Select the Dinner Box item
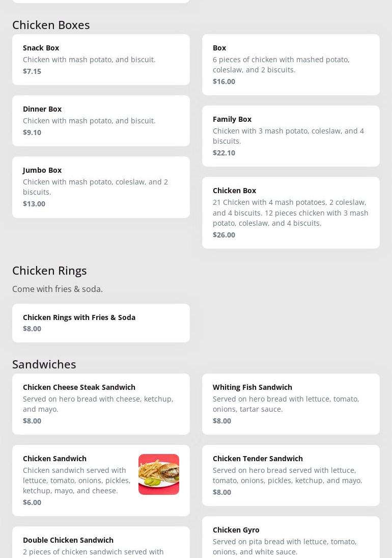392x558 pixels. [101, 120]
